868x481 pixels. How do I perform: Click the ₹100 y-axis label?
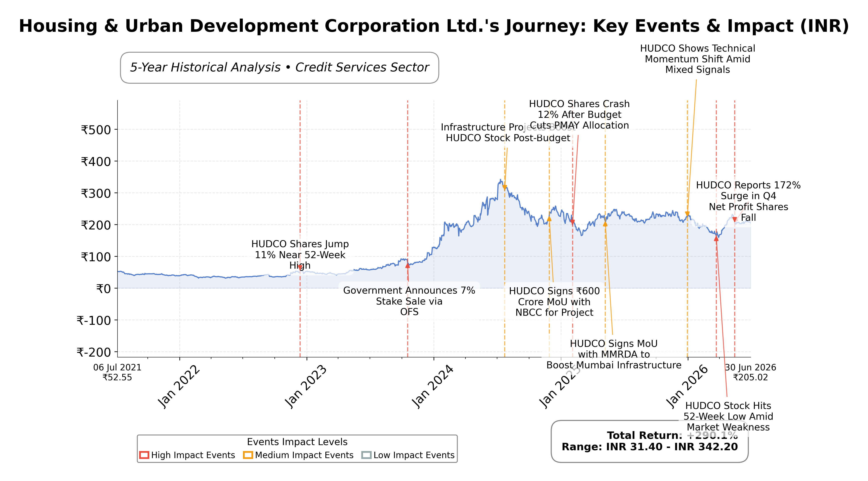[x=96, y=257]
